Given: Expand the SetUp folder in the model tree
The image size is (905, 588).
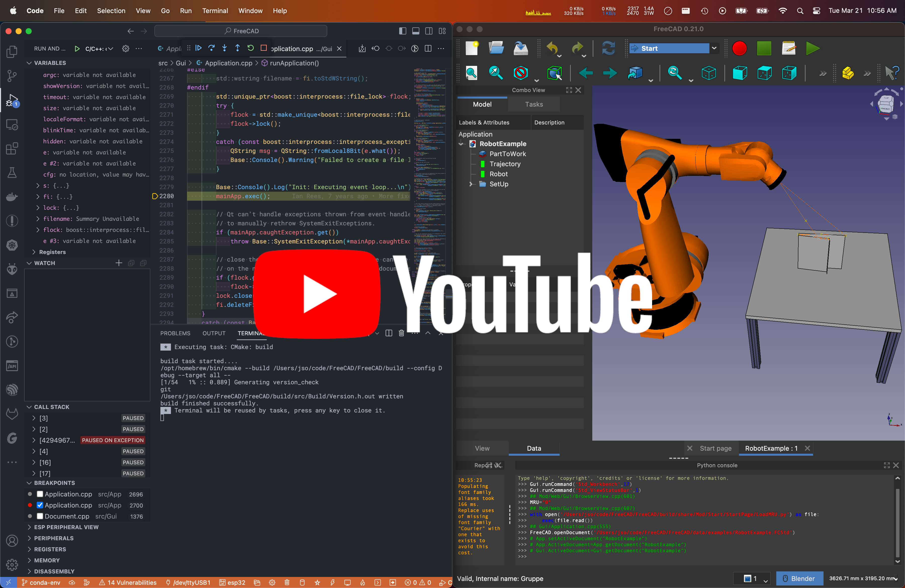Looking at the screenshot, I should 471,184.
